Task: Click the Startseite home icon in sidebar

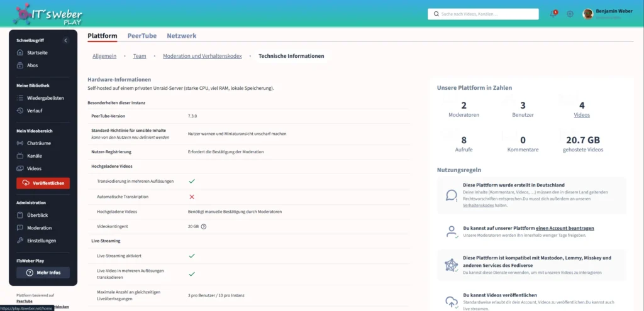Action: click(20, 53)
